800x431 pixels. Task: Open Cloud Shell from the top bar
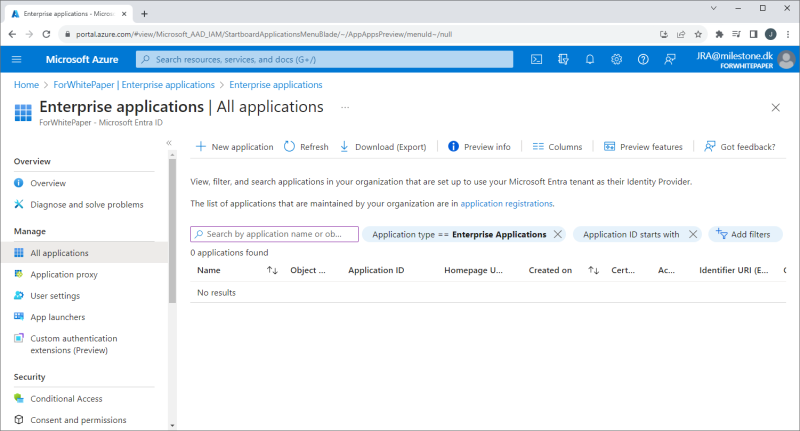point(536,59)
